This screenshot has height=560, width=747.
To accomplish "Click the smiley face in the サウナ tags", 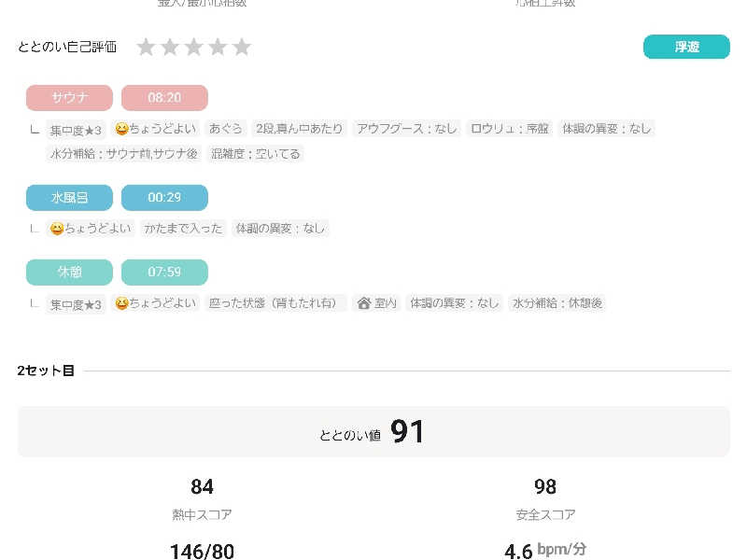I will pyautogui.click(x=121, y=129).
